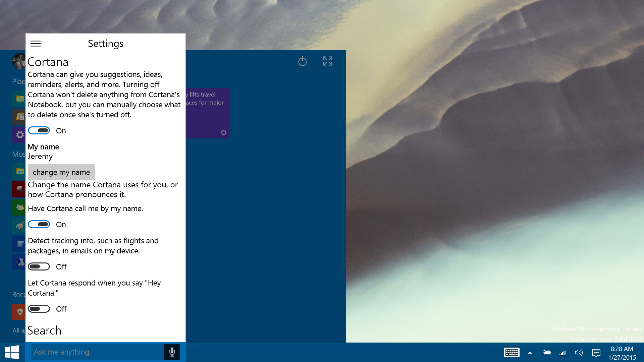Screen dimensions: 644x362
Task: Click the Cortana section heading
Action: point(48,62)
